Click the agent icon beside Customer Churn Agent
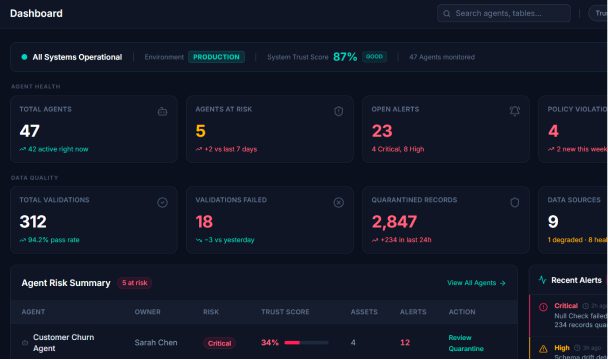The image size is (608, 360). point(25,343)
